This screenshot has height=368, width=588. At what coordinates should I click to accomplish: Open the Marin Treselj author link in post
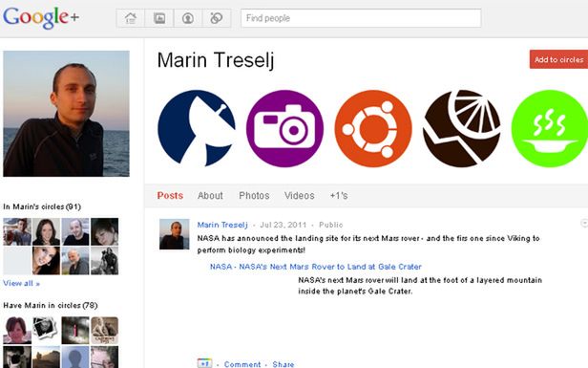[x=222, y=225]
